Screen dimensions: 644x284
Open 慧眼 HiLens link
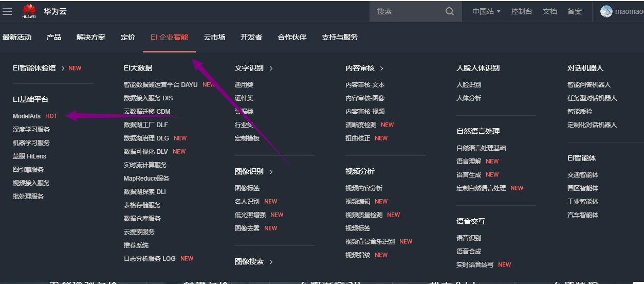tap(29, 156)
